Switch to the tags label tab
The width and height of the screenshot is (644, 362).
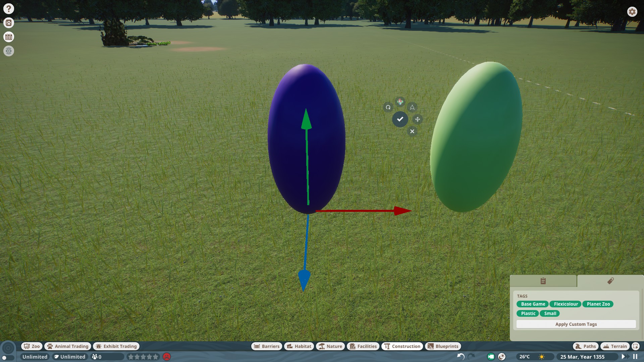click(x=610, y=281)
